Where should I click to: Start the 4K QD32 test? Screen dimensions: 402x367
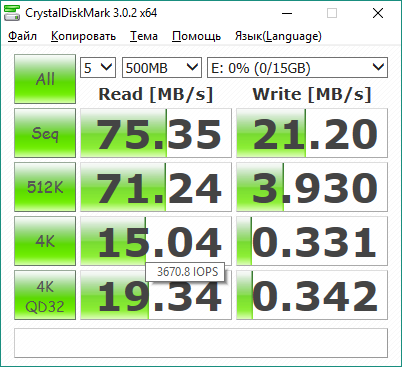(45, 295)
